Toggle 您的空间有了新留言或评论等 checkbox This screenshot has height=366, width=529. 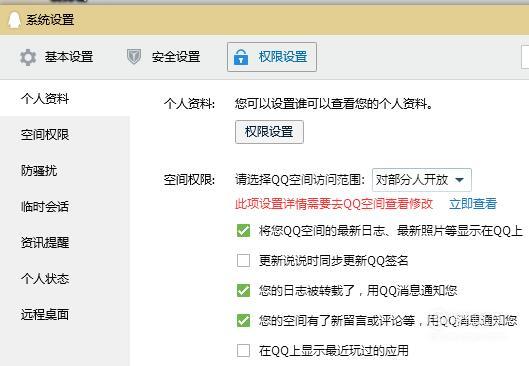pyautogui.click(x=243, y=320)
